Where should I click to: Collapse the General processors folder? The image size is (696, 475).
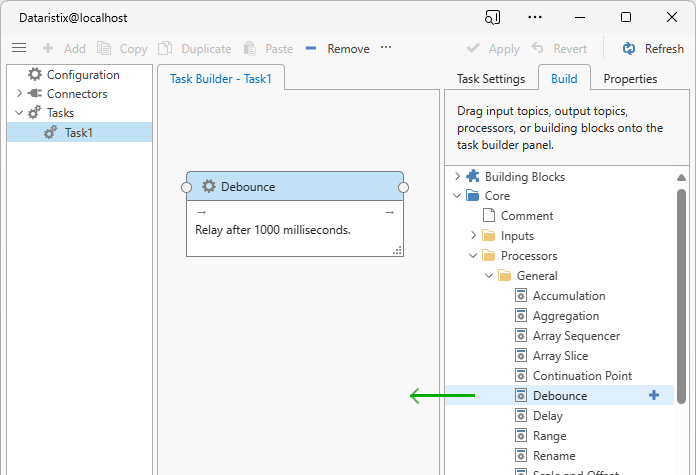point(489,276)
